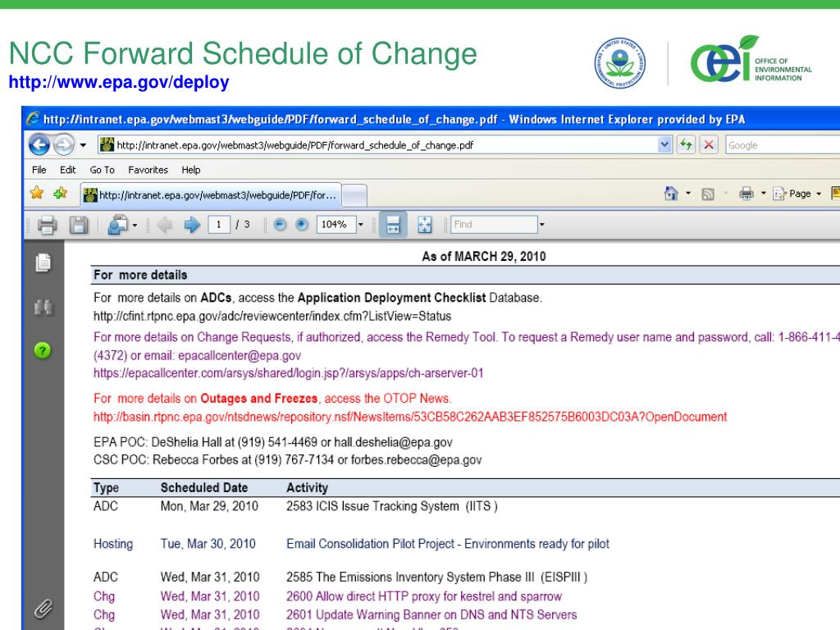Select the forward_schedule_of_change PDF tab
This screenshot has height=630, width=840.
pos(211,195)
